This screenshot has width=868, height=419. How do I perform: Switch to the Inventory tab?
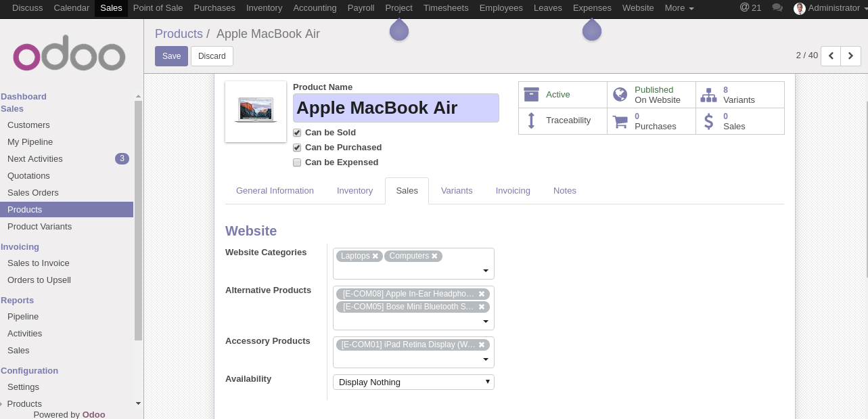click(355, 191)
